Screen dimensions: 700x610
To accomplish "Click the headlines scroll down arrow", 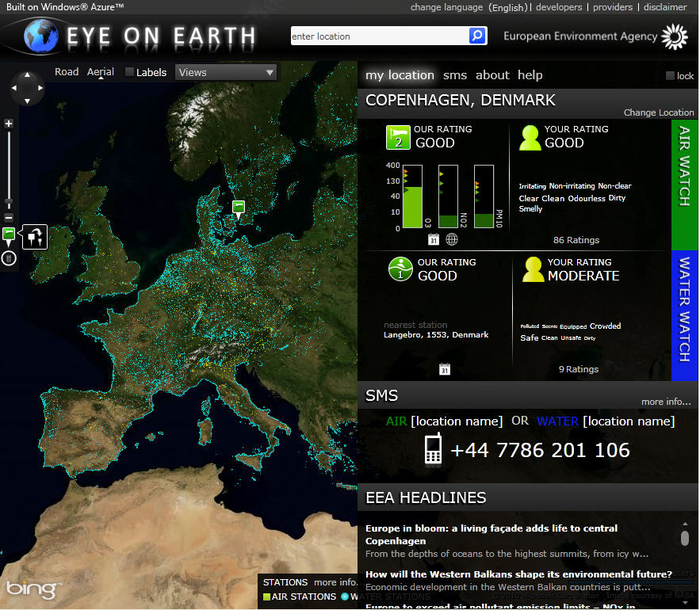I will tap(685, 603).
